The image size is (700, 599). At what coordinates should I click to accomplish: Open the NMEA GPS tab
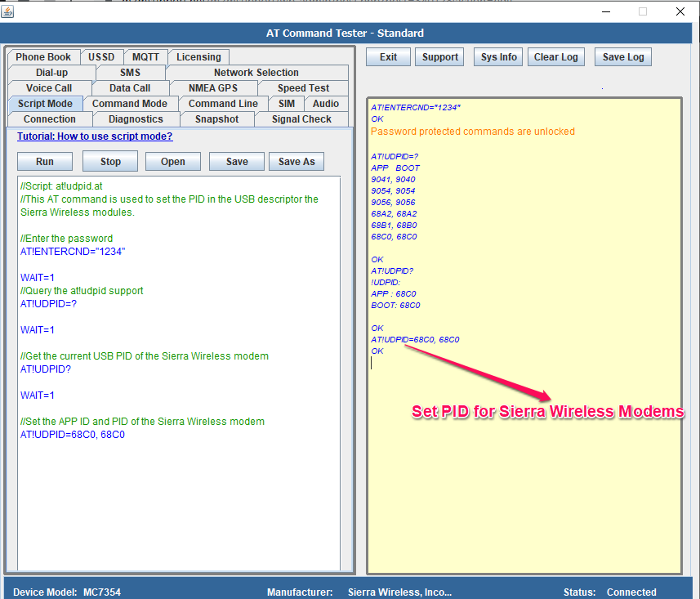[x=213, y=88]
